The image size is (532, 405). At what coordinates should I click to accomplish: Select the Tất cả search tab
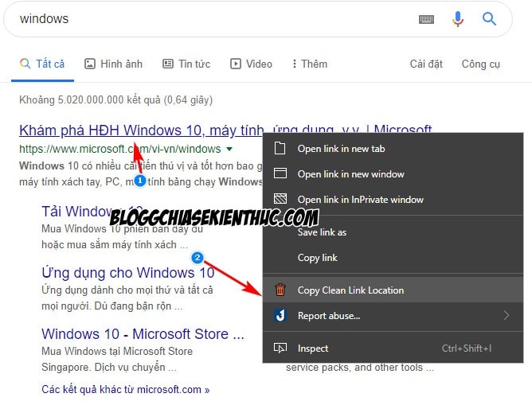coord(42,64)
